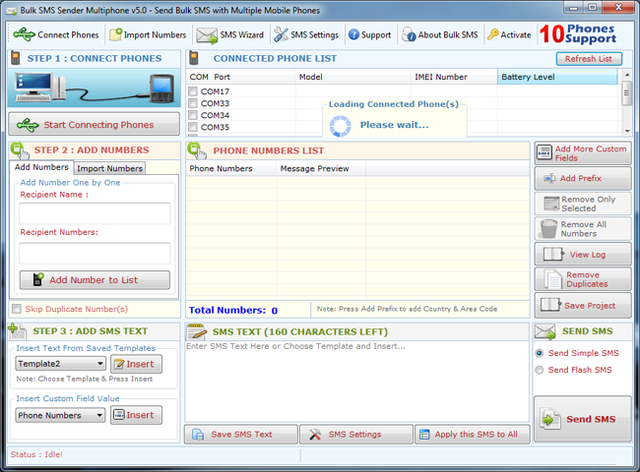The width and height of the screenshot is (640, 472).
Task: Open SMS Settings wrench toolbar icon
Action: click(x=281, y=35)
